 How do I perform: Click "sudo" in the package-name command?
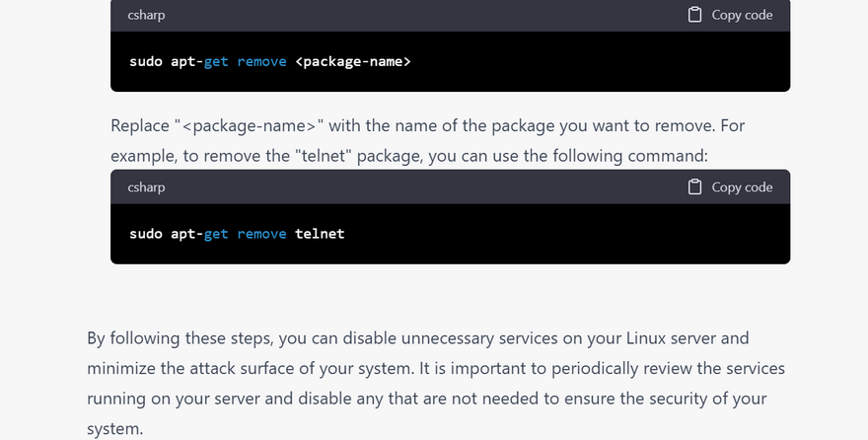(x=146, y=61)
